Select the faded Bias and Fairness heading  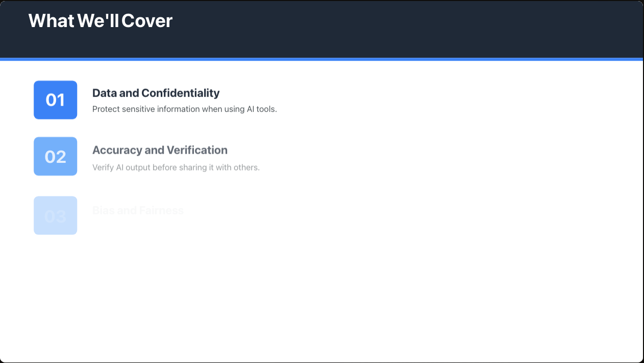[x=138, y=210]
